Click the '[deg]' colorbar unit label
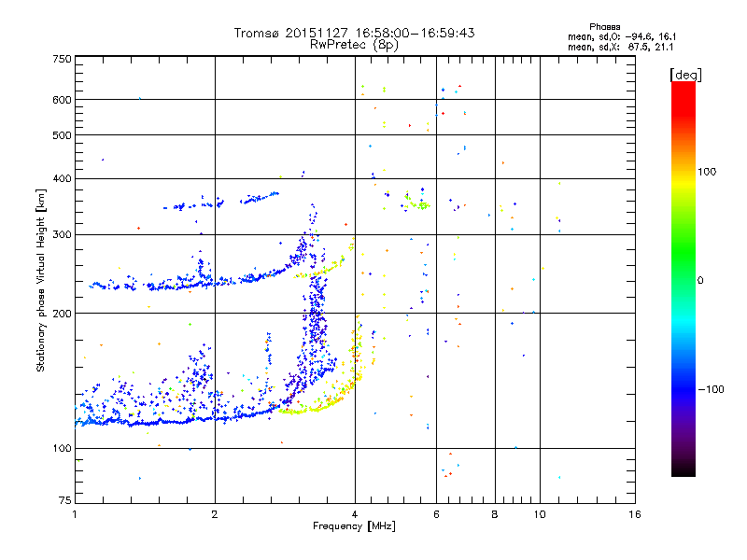This screenshot has width=747, height=560. coord(685,75)
